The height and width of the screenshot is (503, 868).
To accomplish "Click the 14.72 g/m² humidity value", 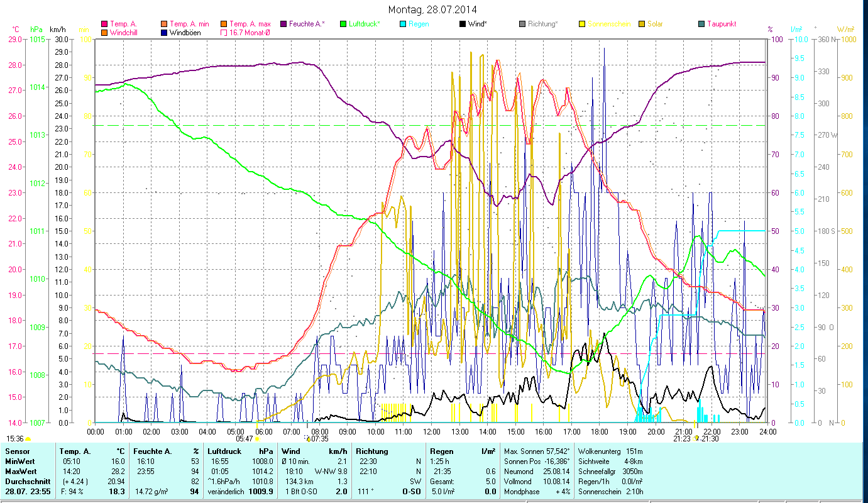I will pos(151,492).
